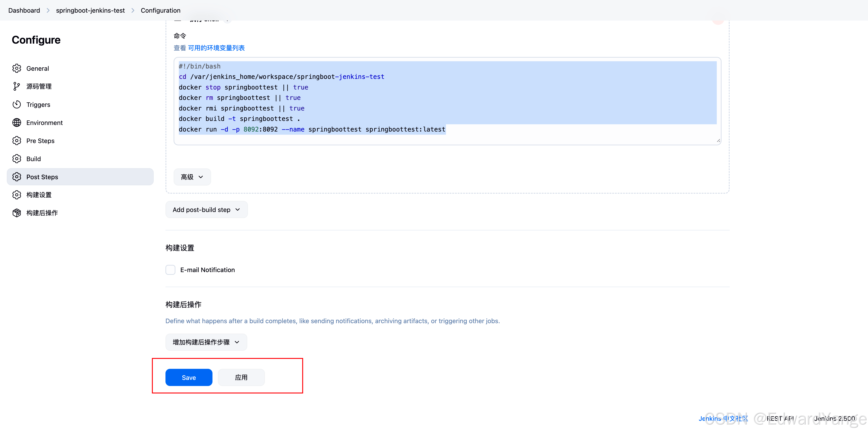The height and width of the screenshot is (433, 868).
Task: Open the Add post-build step dropdown
Action: tap(207, 209)
